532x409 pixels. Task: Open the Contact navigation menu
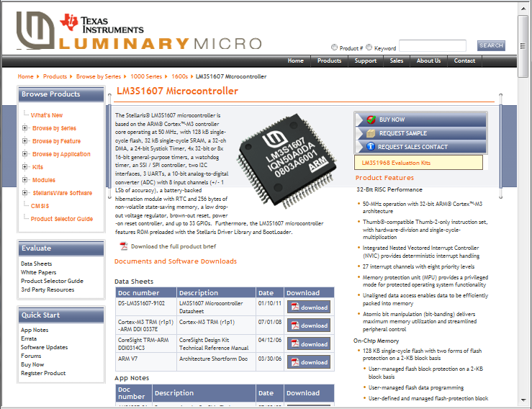[x=464, y=60]
